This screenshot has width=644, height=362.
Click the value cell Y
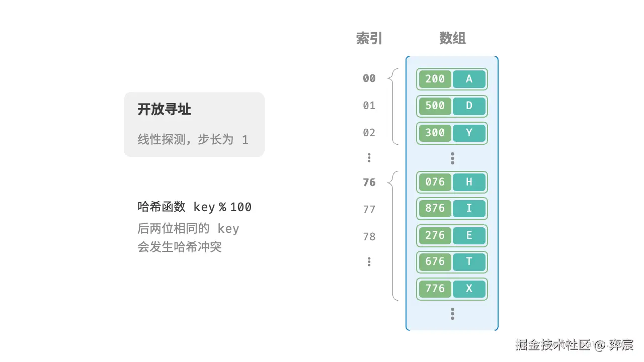coord(469,133)
